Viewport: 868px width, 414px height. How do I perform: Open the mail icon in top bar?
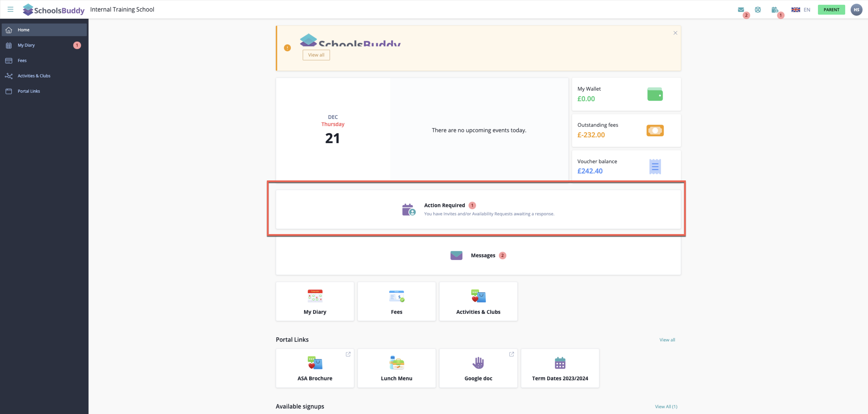tap(741, 10)
